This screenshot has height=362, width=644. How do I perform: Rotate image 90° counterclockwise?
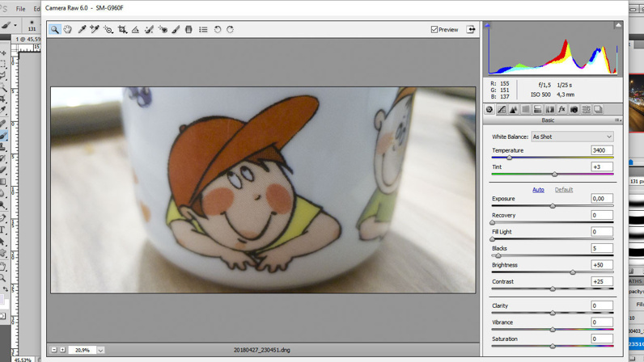(x=217, y=30)
